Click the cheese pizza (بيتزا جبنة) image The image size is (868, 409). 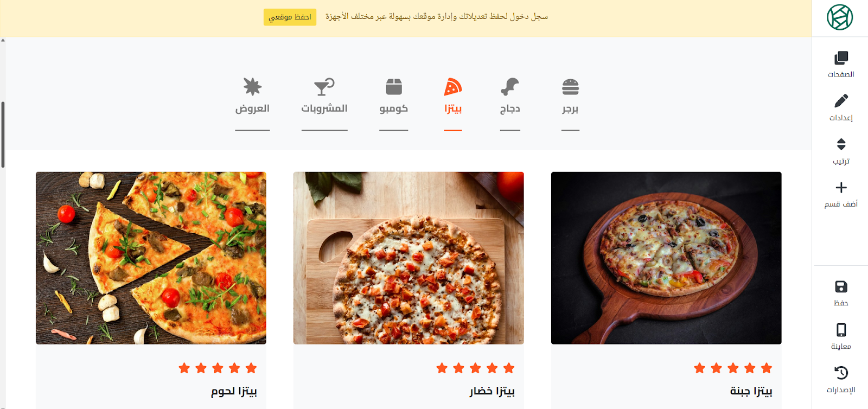666,258
